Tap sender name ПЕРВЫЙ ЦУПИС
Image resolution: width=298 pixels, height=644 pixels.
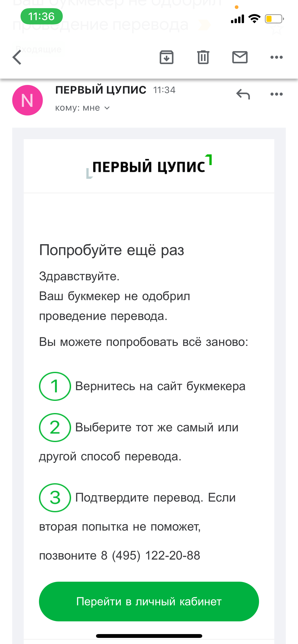(x=101, y=90)
